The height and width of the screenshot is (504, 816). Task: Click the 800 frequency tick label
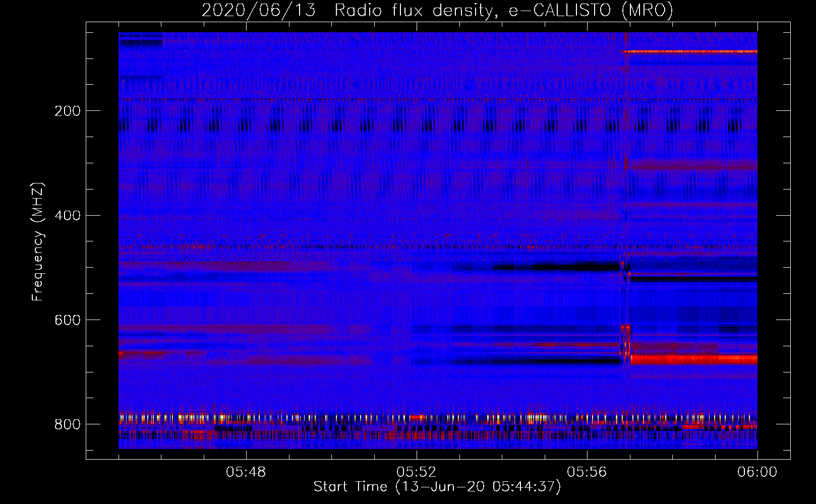pos(68,424)
